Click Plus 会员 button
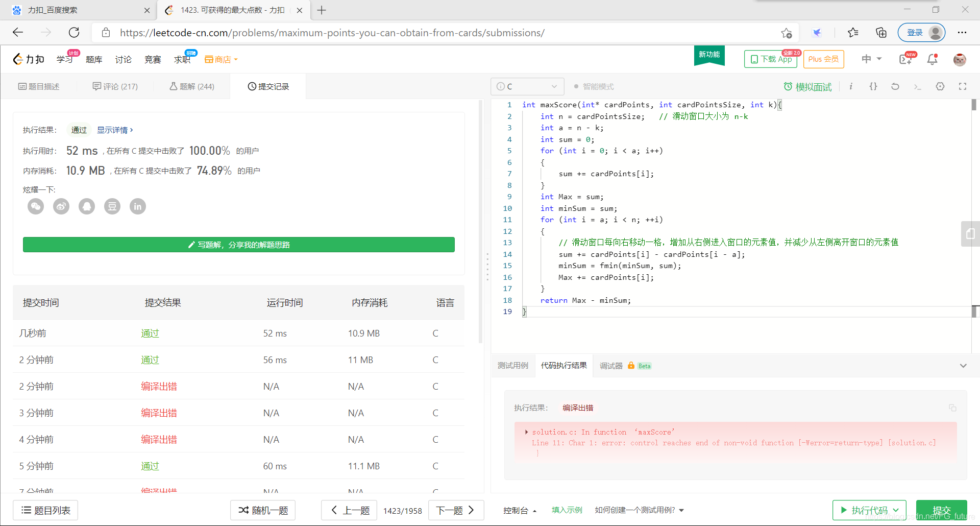The width and height of the screenshot is (980, 526). [824, 59]
